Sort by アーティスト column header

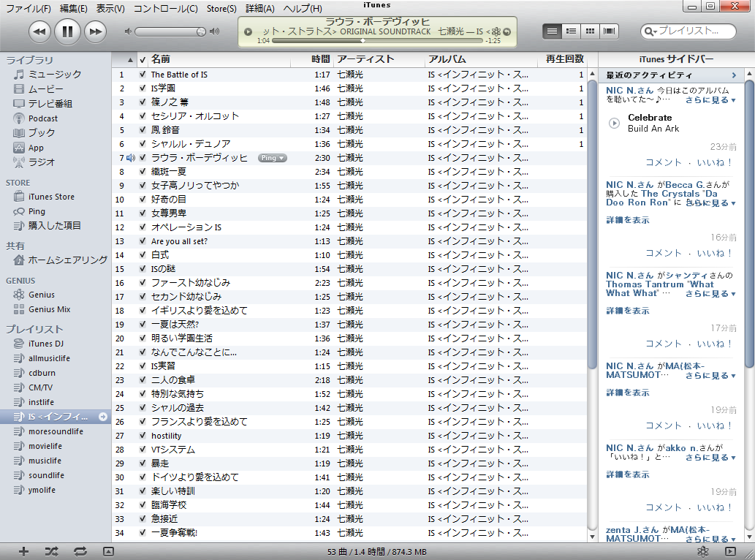(379, 60)
